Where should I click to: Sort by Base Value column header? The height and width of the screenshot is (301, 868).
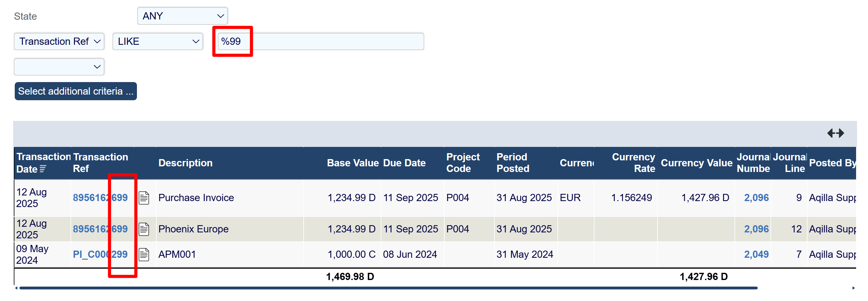(353, 163)
